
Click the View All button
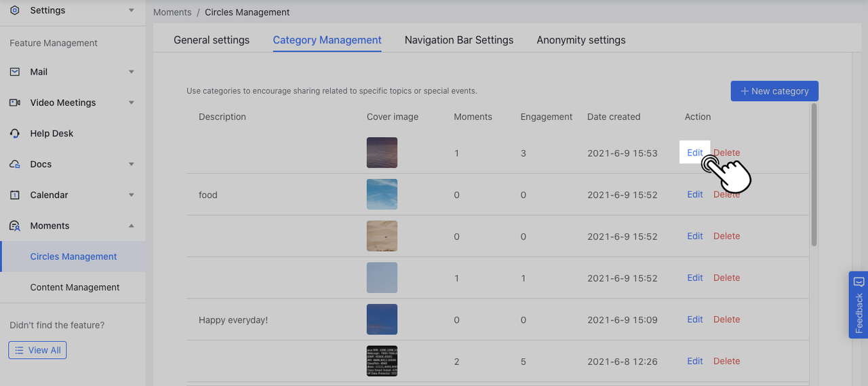tap(37, 350)
